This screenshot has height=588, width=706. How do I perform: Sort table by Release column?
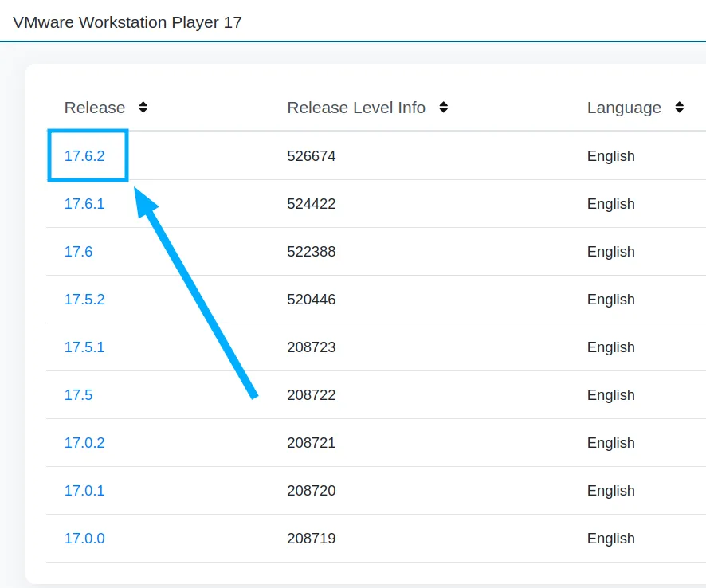[x=143, y=107]
